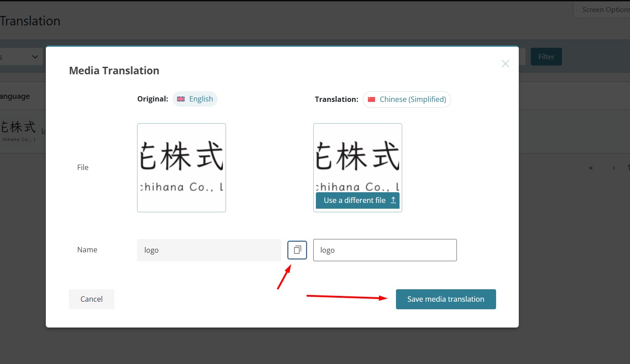The image size is (630, 364).
Task: Select the logo thumbnail in background list
Action: click(18, 131)
